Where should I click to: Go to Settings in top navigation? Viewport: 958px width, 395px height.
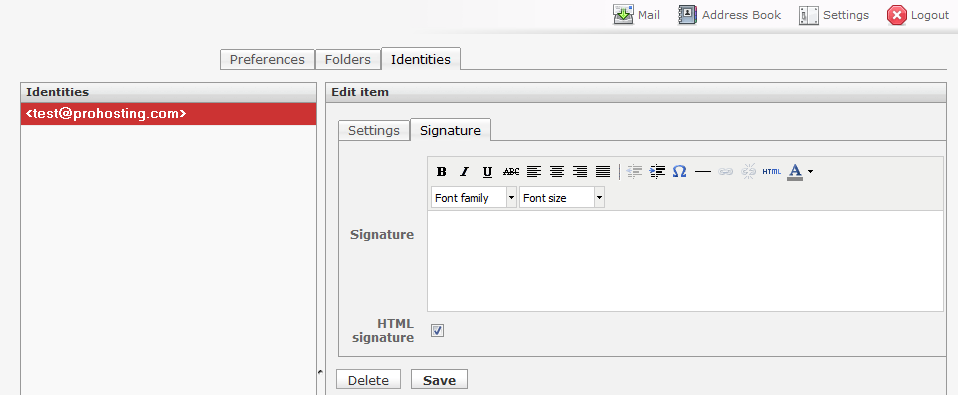[834, 15]
